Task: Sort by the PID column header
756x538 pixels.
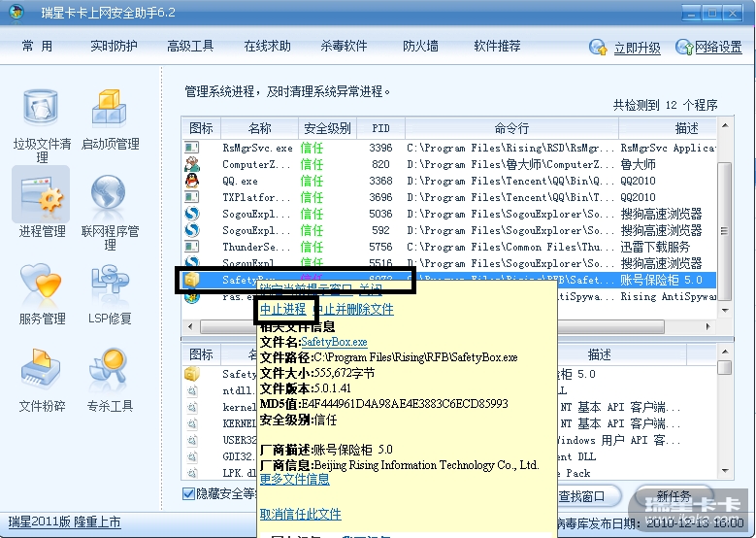Action: [380, 128]
